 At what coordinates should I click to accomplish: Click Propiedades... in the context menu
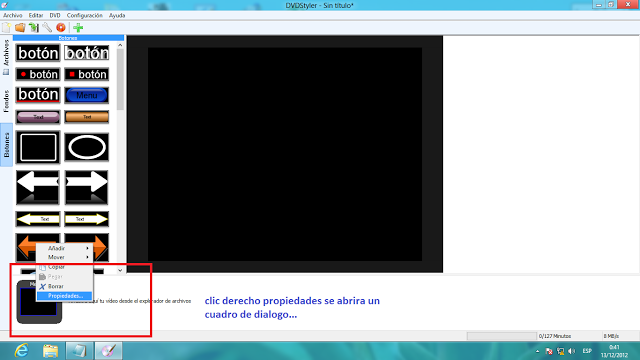(64, 296)
